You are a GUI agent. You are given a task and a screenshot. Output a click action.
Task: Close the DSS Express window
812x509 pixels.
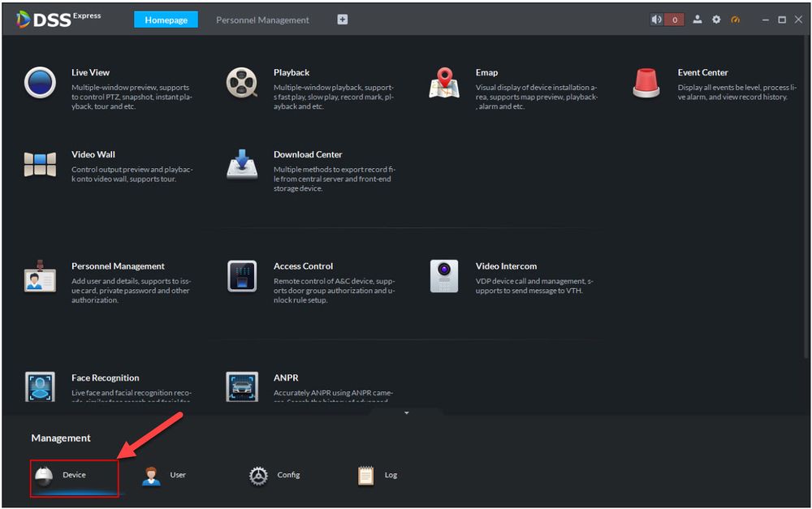coord(798,19)
